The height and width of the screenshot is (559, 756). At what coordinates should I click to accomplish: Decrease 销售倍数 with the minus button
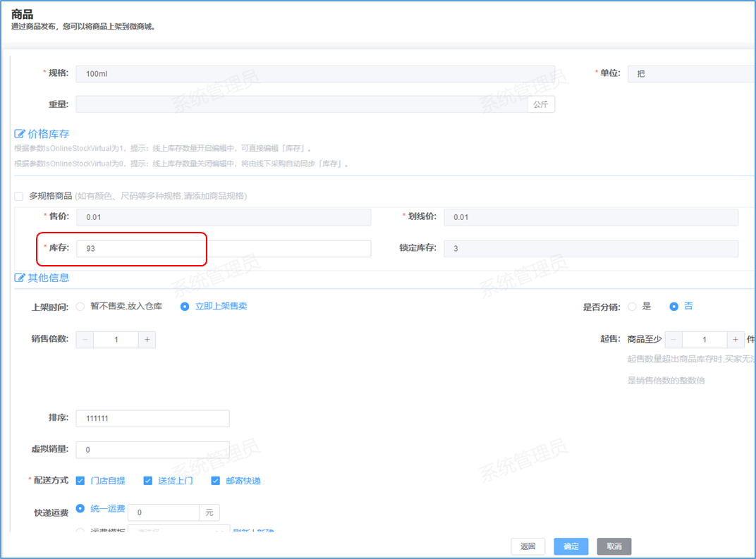click(x=85, y=340)
